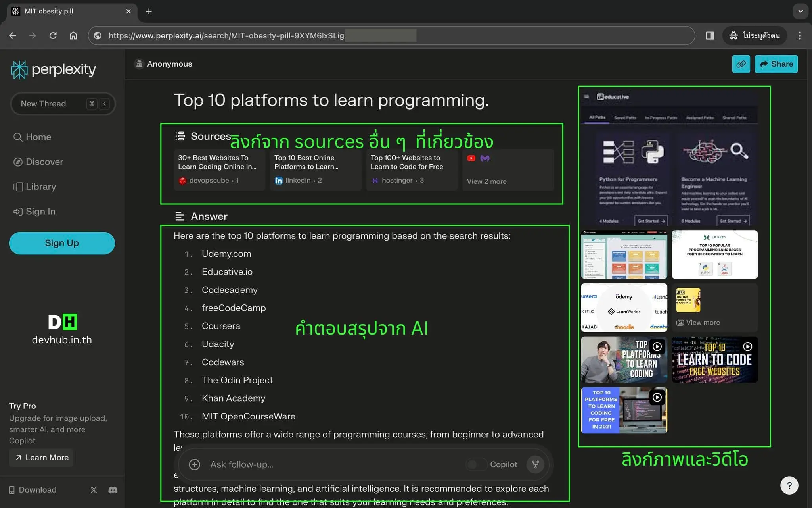
Task: Click Udemy.com in the answer list
Action: tap(226, 254)
